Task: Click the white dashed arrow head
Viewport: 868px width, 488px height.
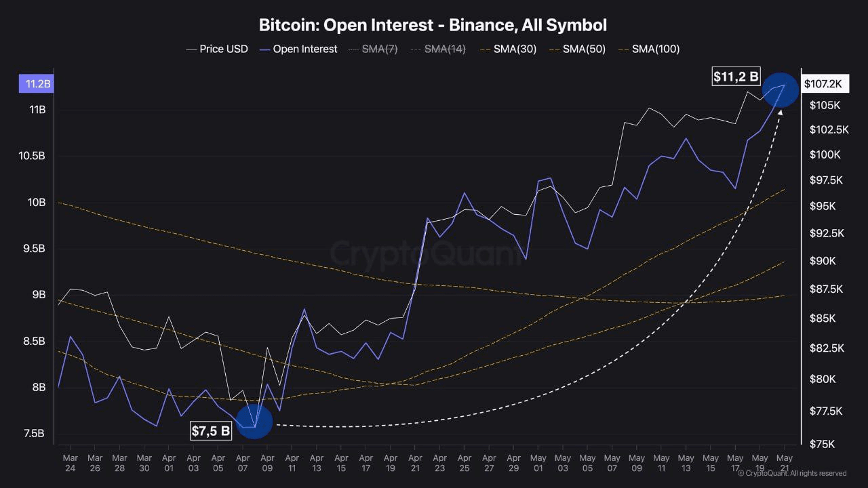Action: coord(781,112)
